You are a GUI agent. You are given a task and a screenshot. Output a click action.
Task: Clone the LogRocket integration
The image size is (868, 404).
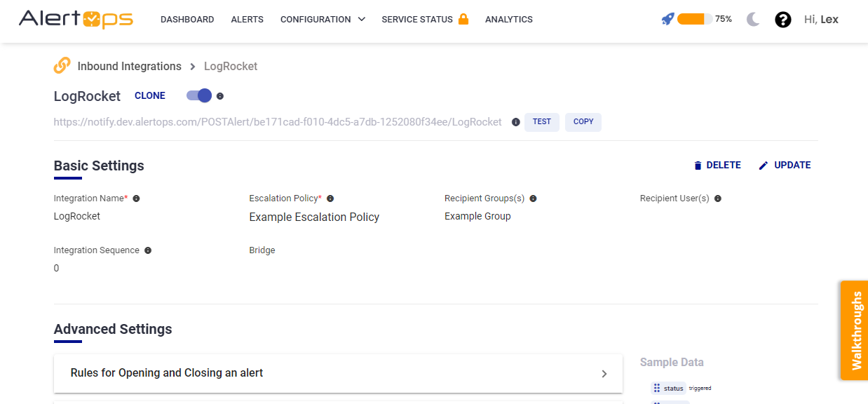pyautogui.click(x=150, y=96)
